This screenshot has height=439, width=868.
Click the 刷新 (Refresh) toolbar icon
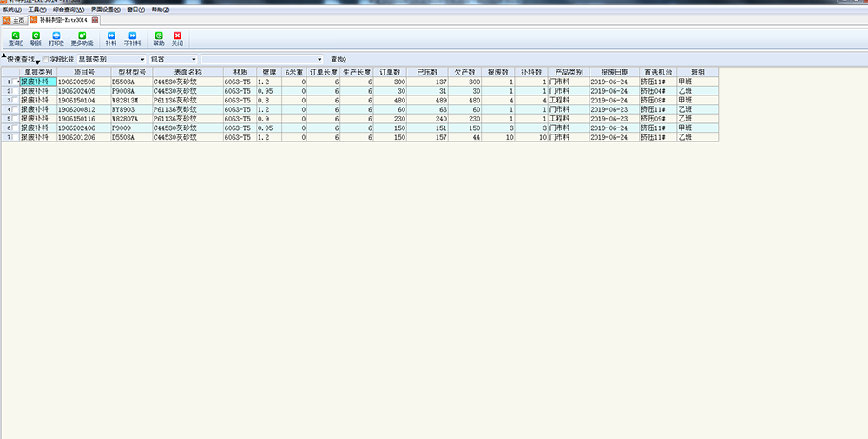[x=36, y=38]
